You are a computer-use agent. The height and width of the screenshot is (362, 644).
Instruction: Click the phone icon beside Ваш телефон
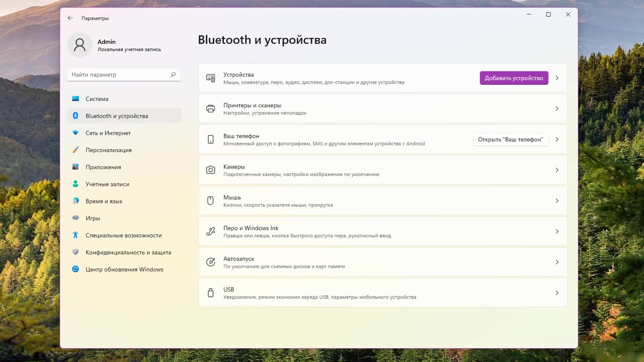(211, 139)
